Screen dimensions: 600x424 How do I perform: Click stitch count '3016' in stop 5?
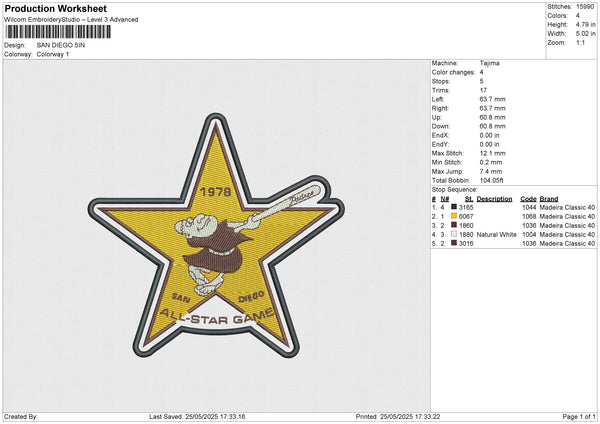point(466,243)
